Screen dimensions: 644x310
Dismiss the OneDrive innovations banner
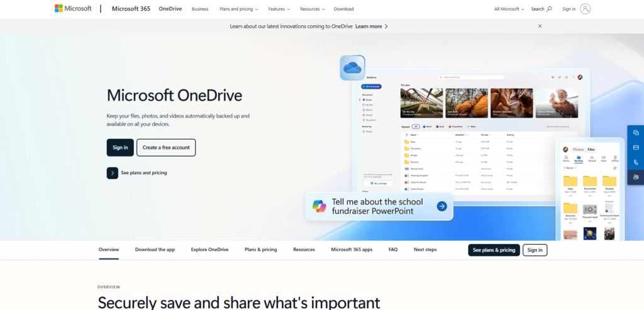[x=540, y=26]
